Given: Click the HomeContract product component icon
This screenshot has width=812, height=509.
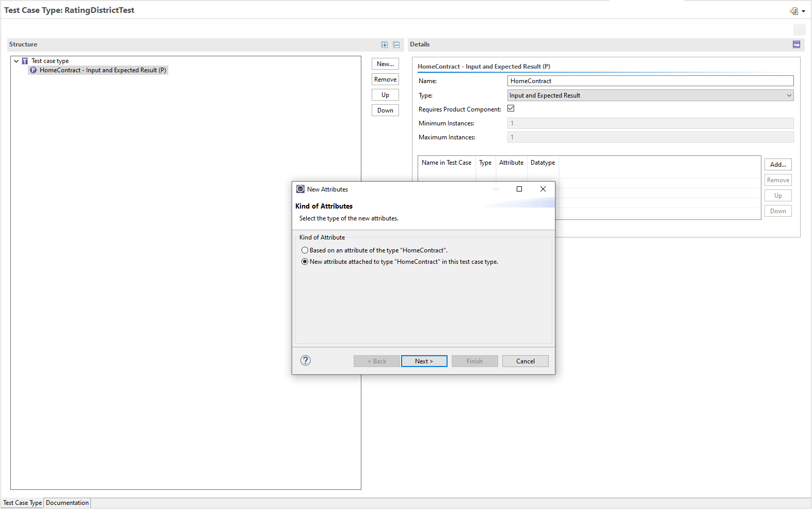Looking at the screenshot, I should tap(33, 70).
